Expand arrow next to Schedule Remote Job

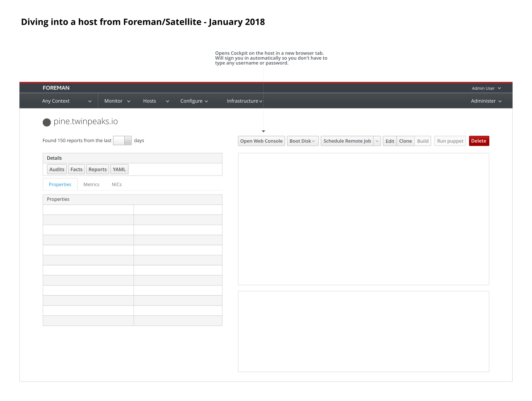tap(377, 141)
